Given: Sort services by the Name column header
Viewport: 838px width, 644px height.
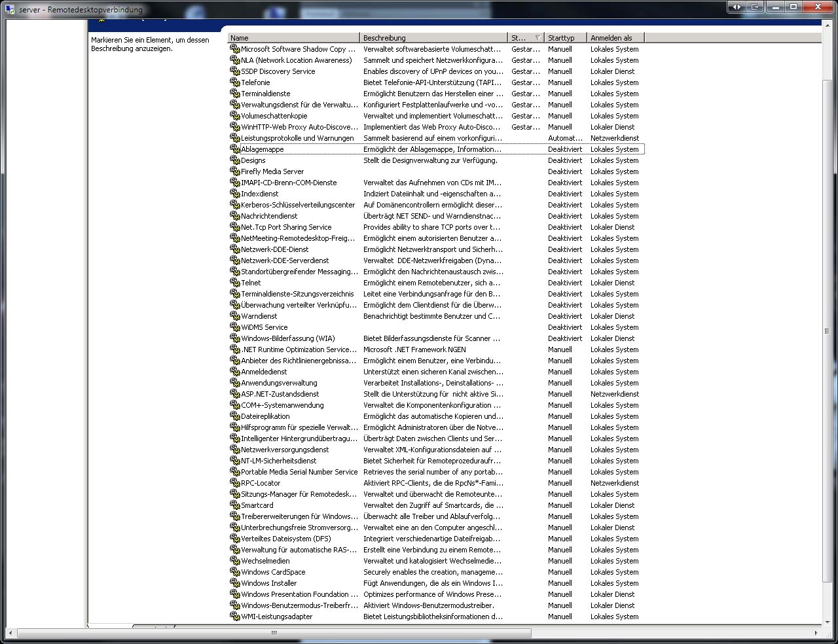Looking at the screenshot, I should (x=293, y=38).
